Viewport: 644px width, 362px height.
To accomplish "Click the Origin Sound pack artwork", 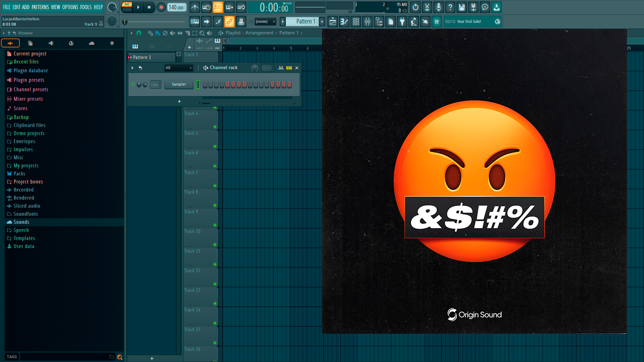I will pyautogui.click(x=474, y=181).
